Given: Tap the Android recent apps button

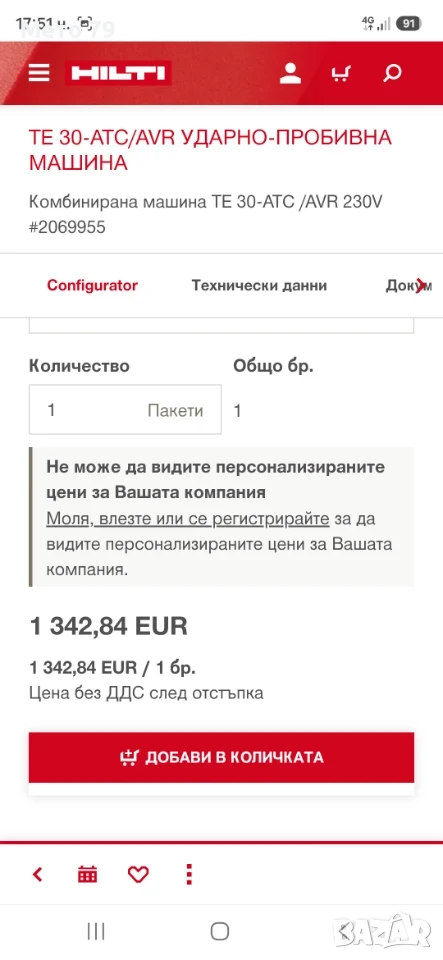Looking at the screenshot, I should 96,931.
